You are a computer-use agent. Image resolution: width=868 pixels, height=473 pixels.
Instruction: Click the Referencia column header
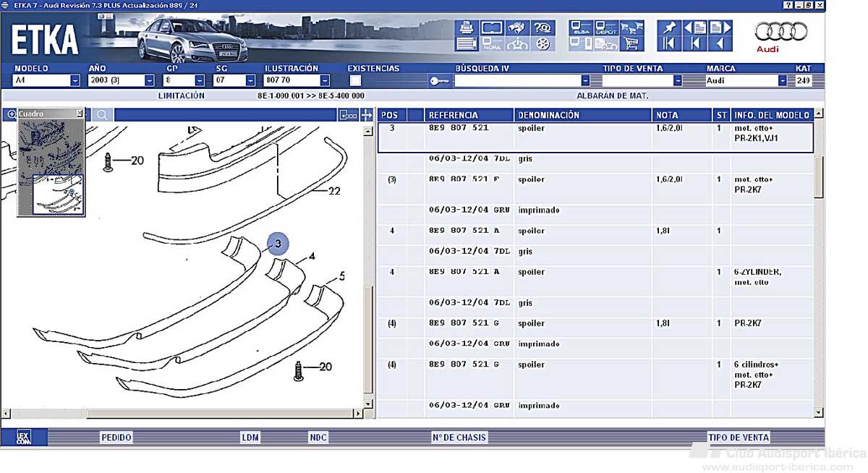pos(469,115)
